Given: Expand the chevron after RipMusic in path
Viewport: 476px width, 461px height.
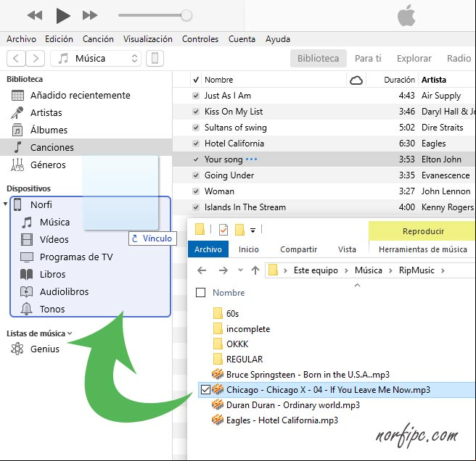Looking at the screenshot, I should 443,270.
